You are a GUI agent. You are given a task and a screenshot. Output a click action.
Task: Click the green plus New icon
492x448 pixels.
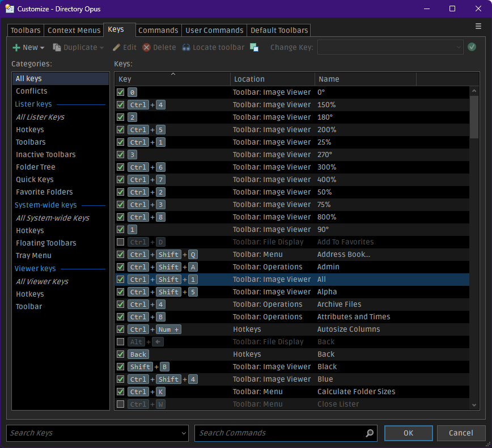16,48
